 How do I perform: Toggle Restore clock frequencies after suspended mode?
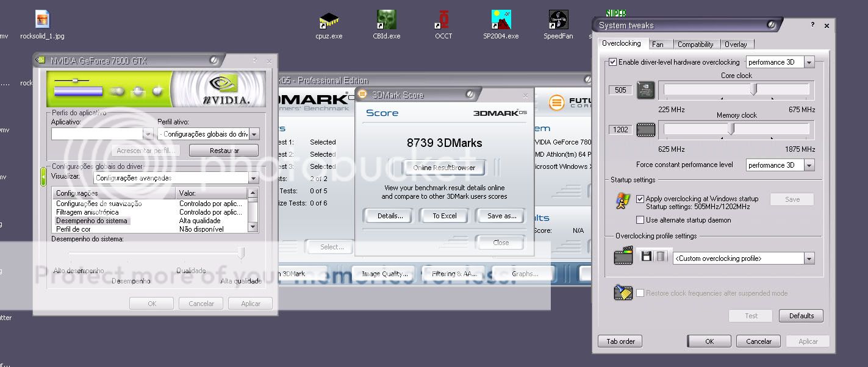click(640, 293)
